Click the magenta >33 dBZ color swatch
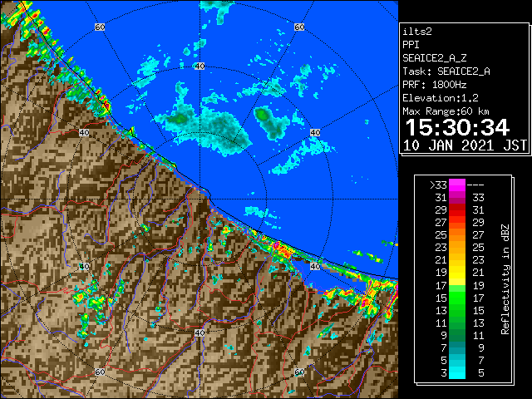This screenshot has height=399, width=532. [457, 185]
